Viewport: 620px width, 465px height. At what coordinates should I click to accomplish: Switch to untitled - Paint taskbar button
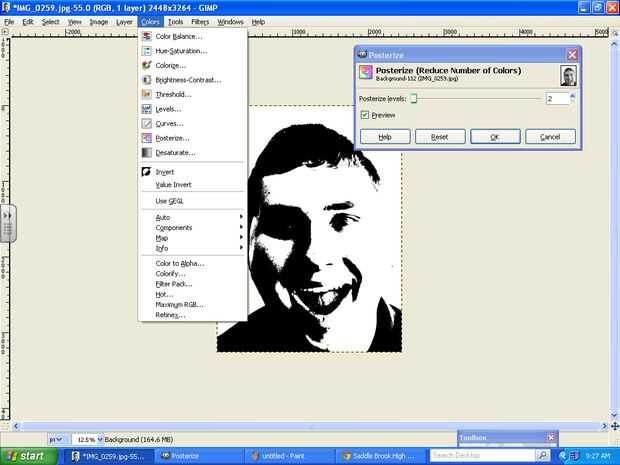(x=289, y=456)
